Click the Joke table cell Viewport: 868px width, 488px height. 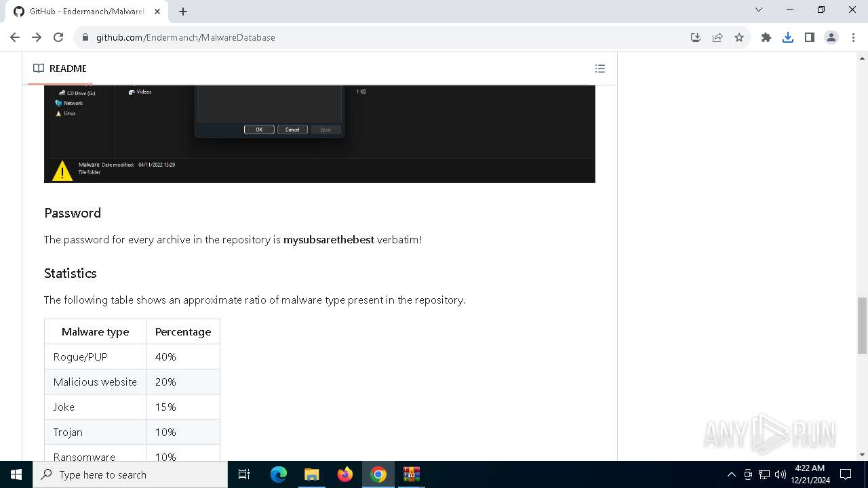(x=95, y=407)
